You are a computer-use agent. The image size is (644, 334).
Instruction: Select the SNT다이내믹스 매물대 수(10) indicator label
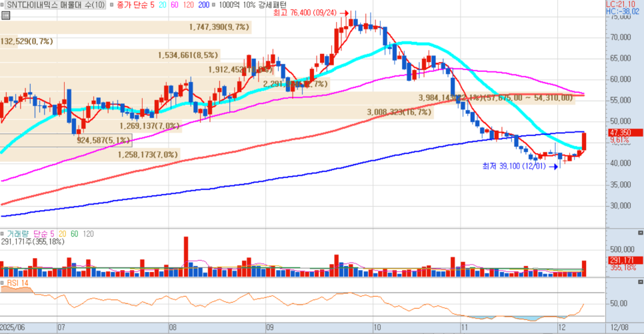[x=55, y=5]
